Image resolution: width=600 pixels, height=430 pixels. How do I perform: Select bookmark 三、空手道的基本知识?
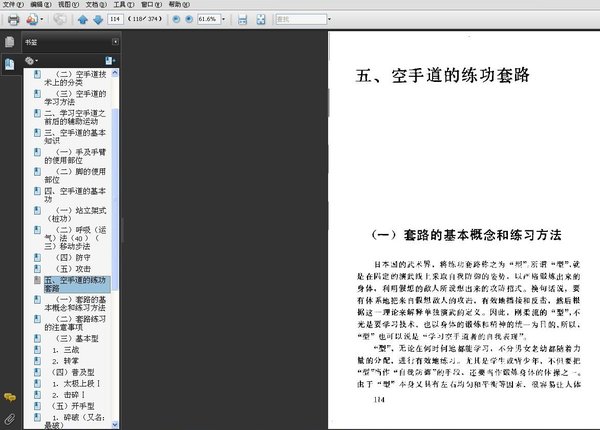75,137
